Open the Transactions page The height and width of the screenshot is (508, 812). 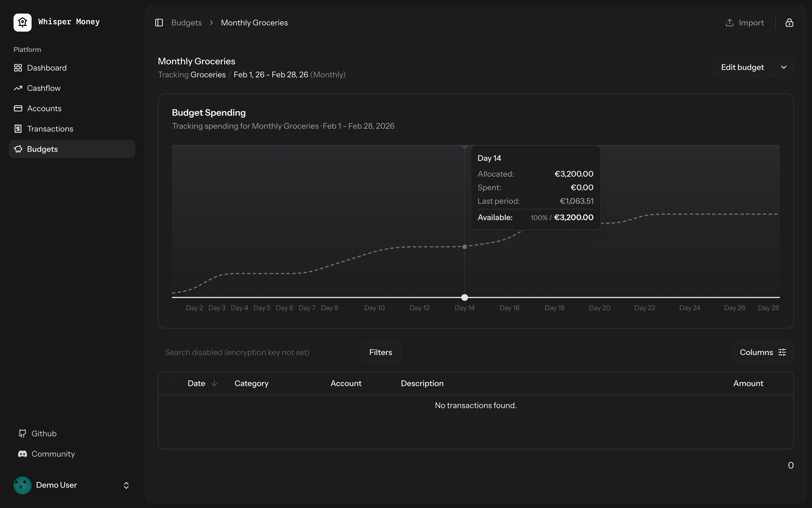pyautogui.click(x=72, y=129)
